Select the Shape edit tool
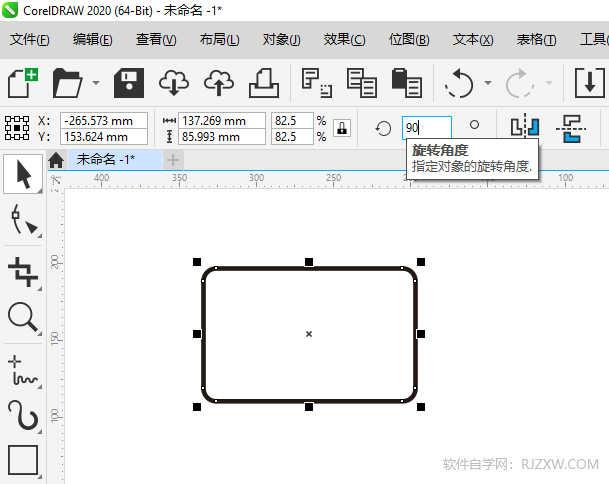This screenshot has width=609, height=484. [23, 219]
